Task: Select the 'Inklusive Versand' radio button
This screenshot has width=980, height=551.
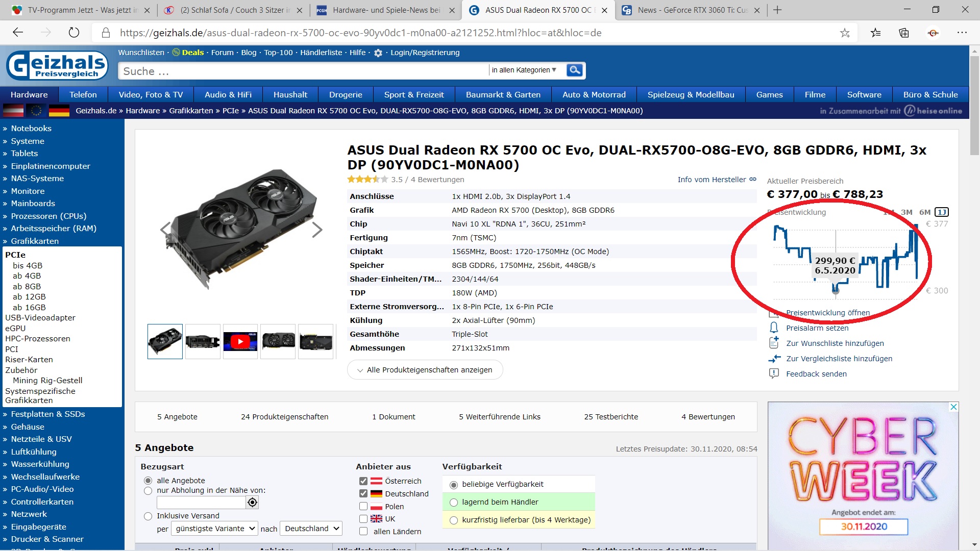Action: pyautogui.click(x=148, y=516)
